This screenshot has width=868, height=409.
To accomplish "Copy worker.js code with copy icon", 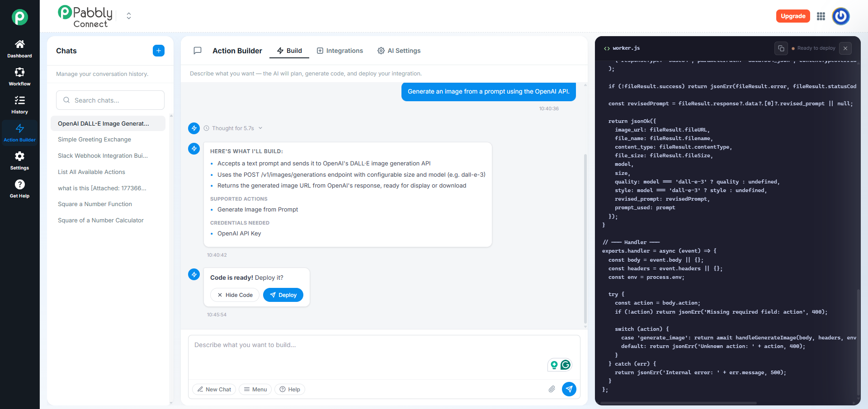I will click(781, 48).
